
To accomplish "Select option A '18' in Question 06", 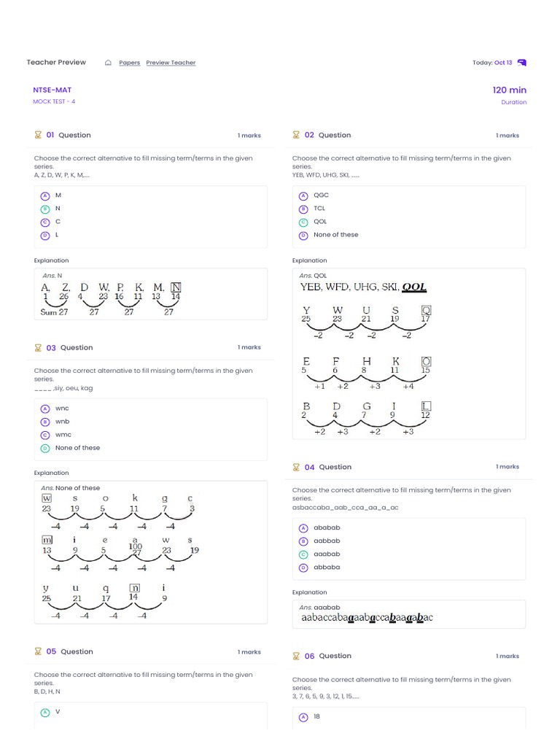I will click(x=303, y=716).
